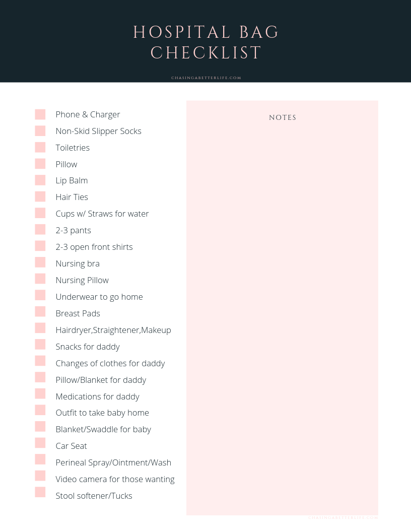Image resolution: width=411 pixels, height=532 pixels.
Task: Tick the Medications for daddy checkbox
Action: (40, 394)
